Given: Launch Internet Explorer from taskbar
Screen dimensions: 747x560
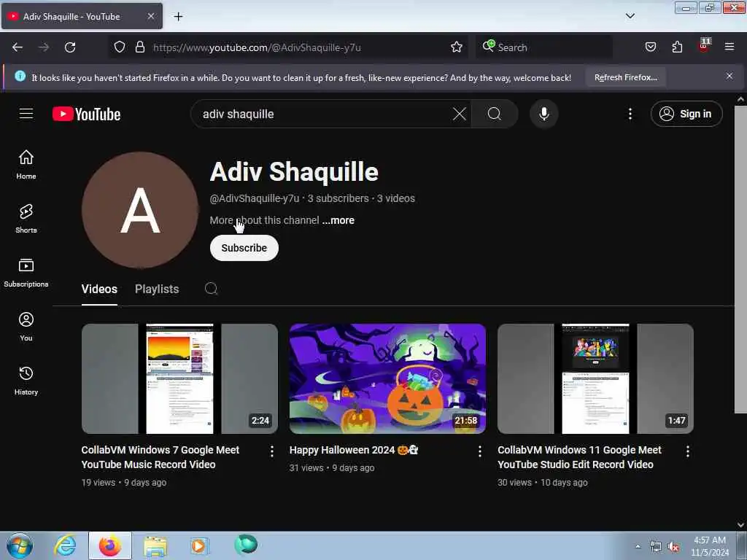Looking at the screenshot, I should click(65, 545).
